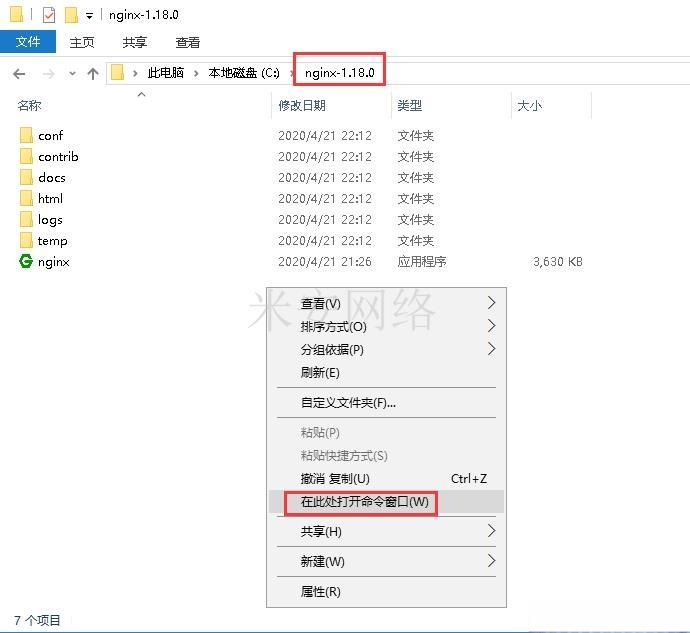
Task: Choose 撤消 复制(U) in context menu
Action: tap(386, 478)
